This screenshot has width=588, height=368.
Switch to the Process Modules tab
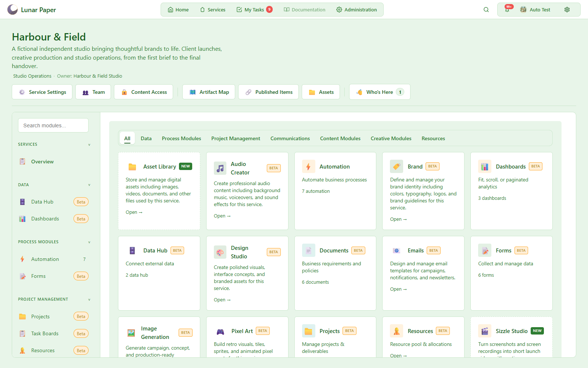182,138
